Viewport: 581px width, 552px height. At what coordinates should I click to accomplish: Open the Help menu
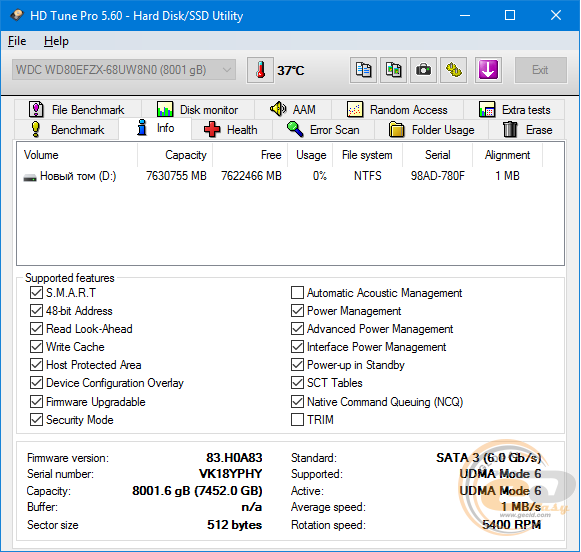point(56,41)
